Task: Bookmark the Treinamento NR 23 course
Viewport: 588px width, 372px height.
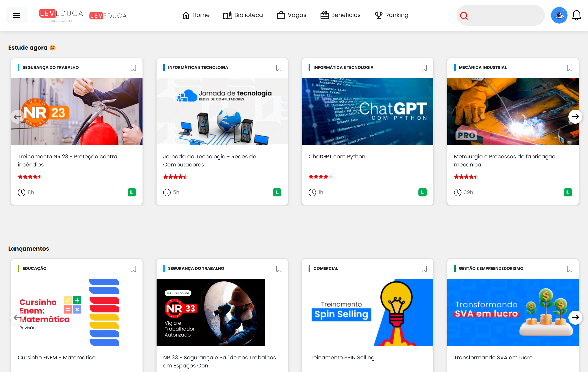Action: click(x=133, y=68)
